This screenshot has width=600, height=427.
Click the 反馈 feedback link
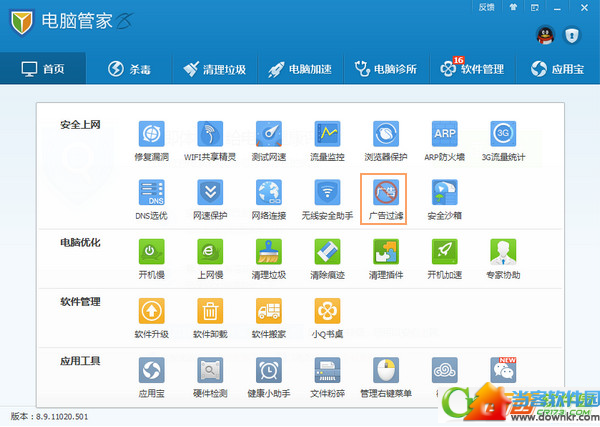tap(486, 7)
